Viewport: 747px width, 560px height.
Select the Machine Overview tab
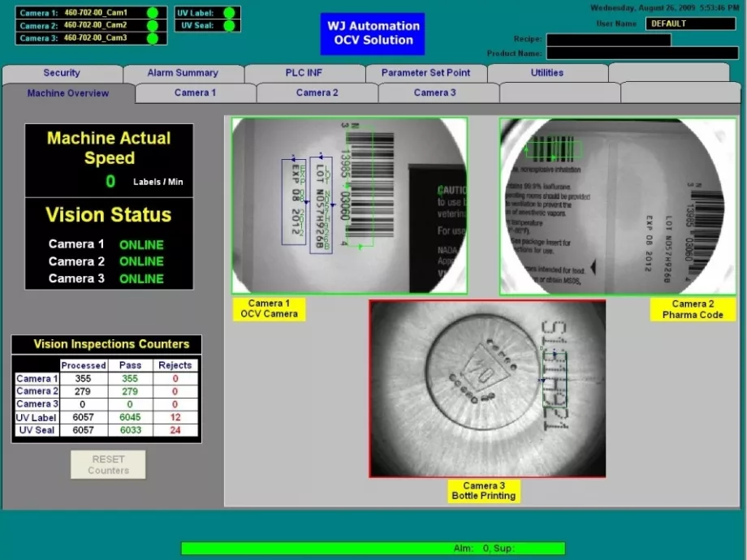(x=68, y=93)
